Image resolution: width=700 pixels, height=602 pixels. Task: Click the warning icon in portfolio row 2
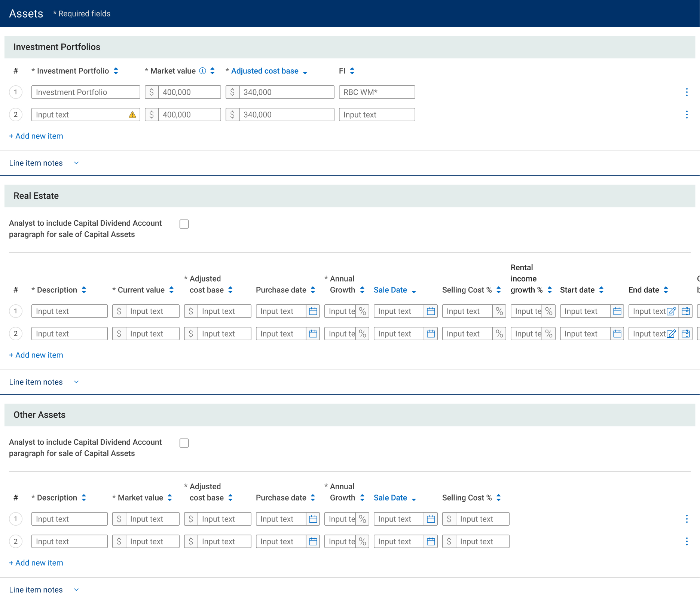pyautogui.click(x=132, y=115)
